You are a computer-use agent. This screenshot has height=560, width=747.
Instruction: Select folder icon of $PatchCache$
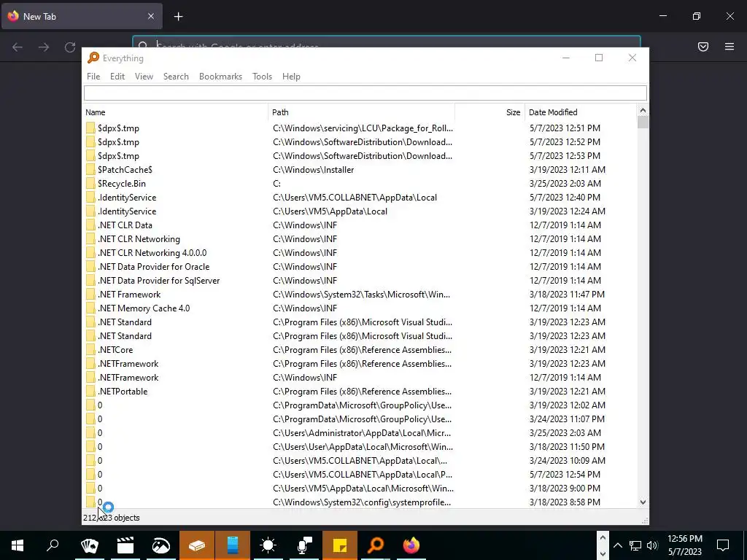[x=90, y=169]
